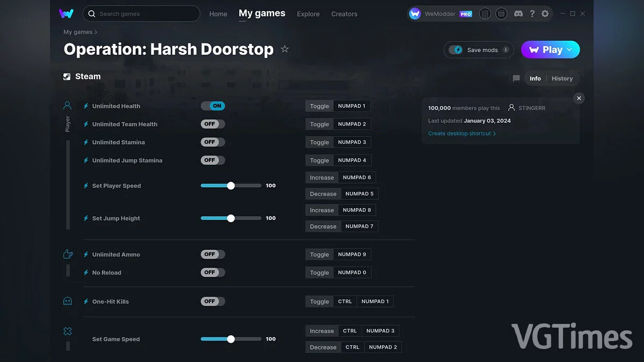Select the Player category icon in sidebar
644x362 pixels.
pyautogui.click(x=67, y=105)
